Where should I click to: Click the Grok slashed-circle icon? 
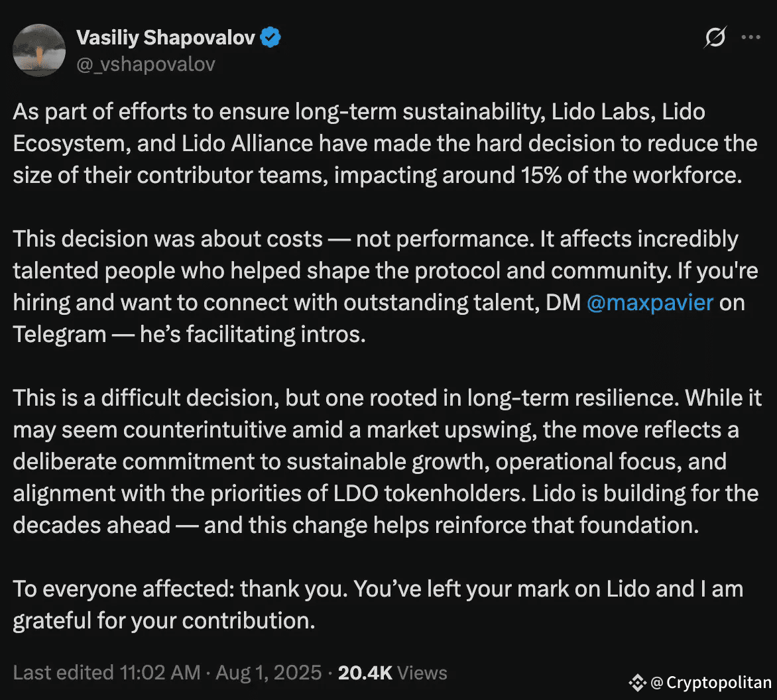(x=715, y=37)
